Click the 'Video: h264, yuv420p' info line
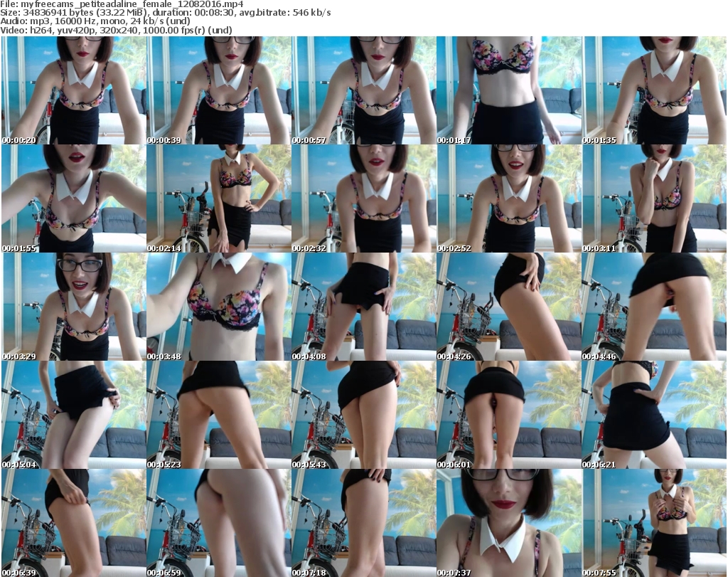Viewport: 728px width, 577px height. click(116, 30)
